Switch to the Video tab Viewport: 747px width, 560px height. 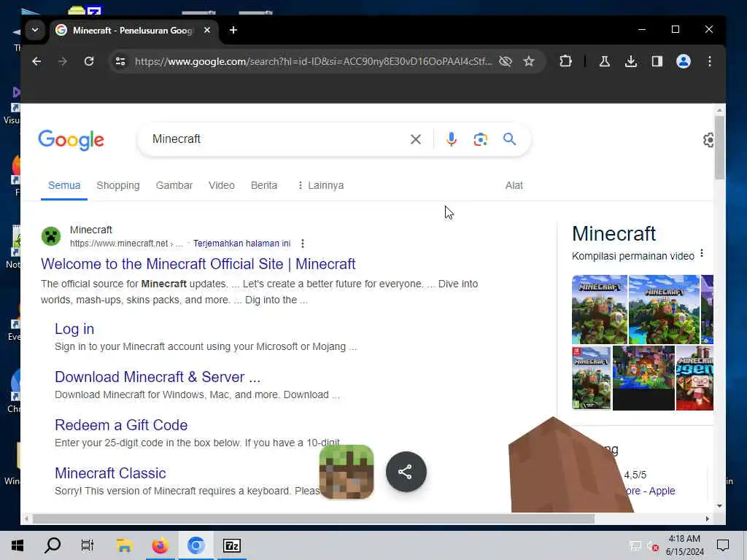click(222, 185)
